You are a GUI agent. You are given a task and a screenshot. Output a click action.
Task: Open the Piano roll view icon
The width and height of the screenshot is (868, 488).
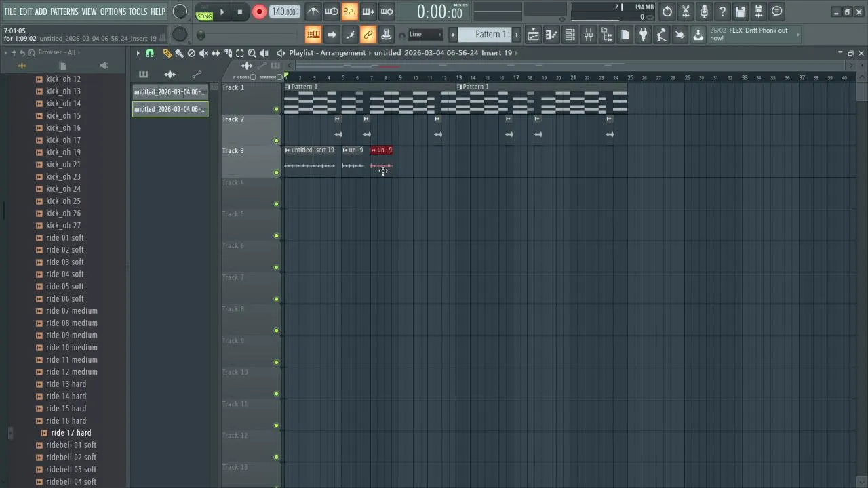click(x=552, y=35)
